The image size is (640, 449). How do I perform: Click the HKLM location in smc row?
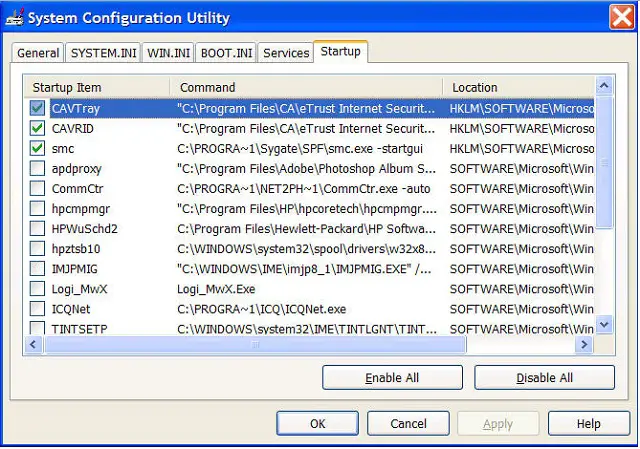point(522,149)
